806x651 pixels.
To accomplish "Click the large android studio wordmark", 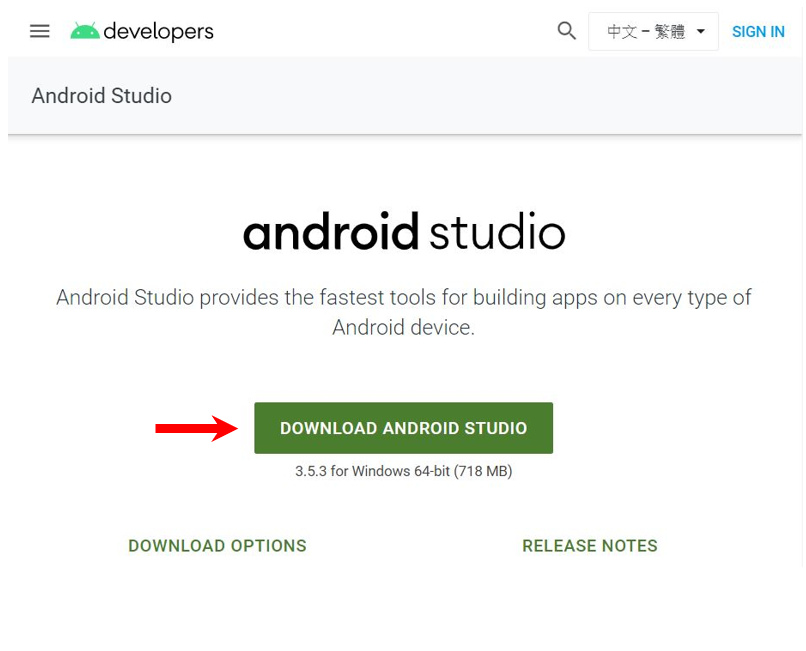I will 404,231.
